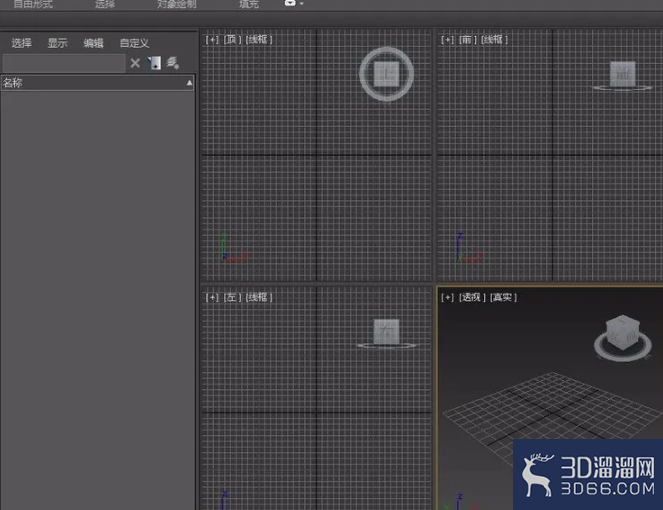
Task: Open the Selection ribbon tab
Action: click(x=105, y=4)
